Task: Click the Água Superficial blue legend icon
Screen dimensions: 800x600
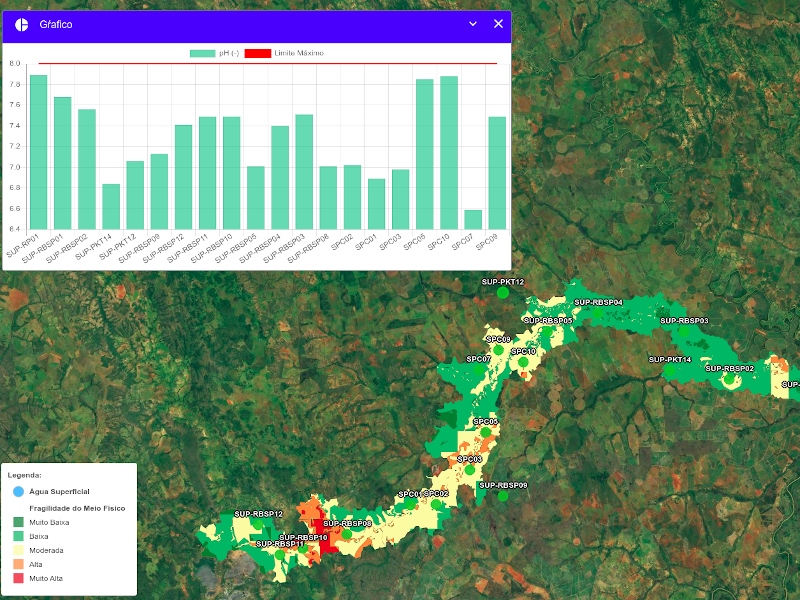Action: pos(17,492)
